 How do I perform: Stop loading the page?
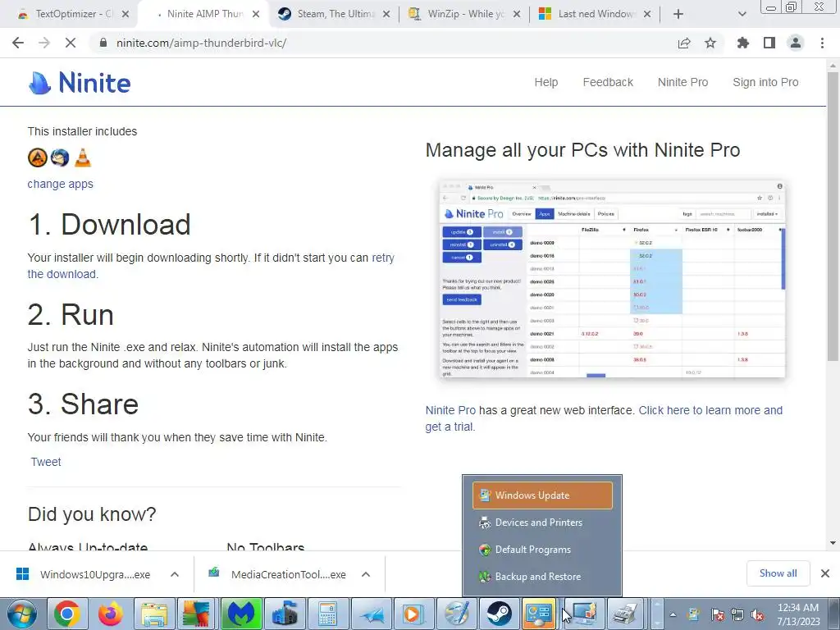pyautogui.click(x=71, y=43)
